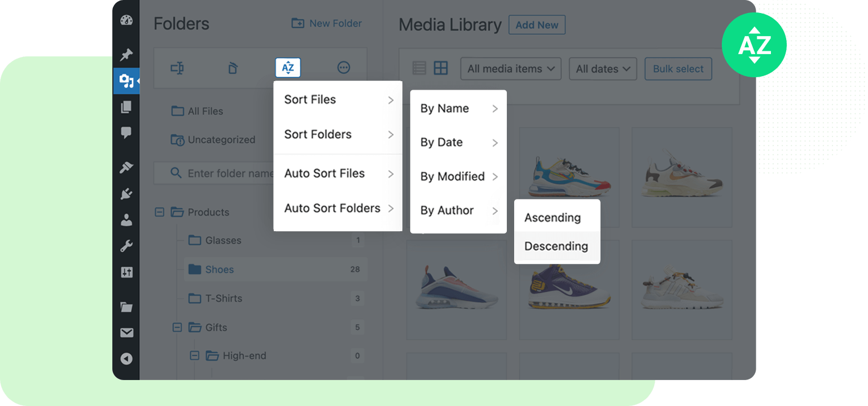Screen dimensions: 868x406
Task: Click the folder icon in admin sidebar
Action: (x=126, y=307)
